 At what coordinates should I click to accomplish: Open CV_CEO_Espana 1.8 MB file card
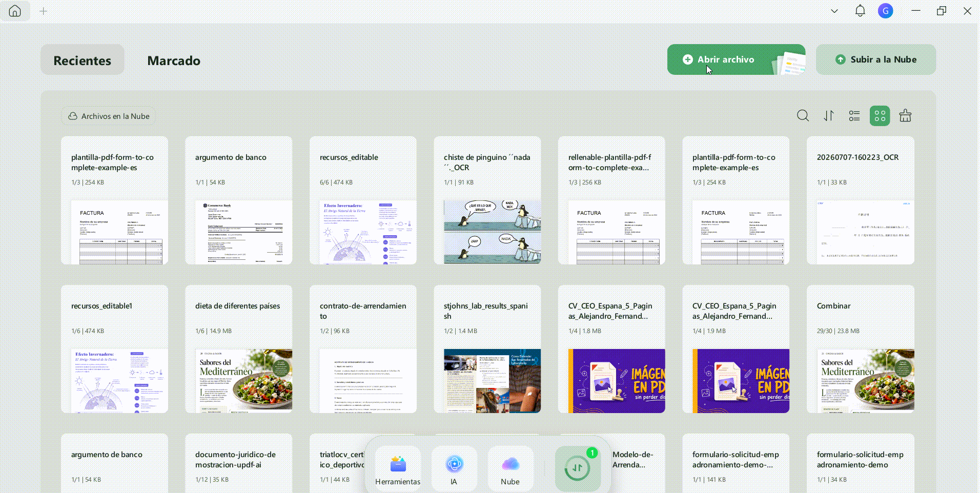click(x=611, y=349)
